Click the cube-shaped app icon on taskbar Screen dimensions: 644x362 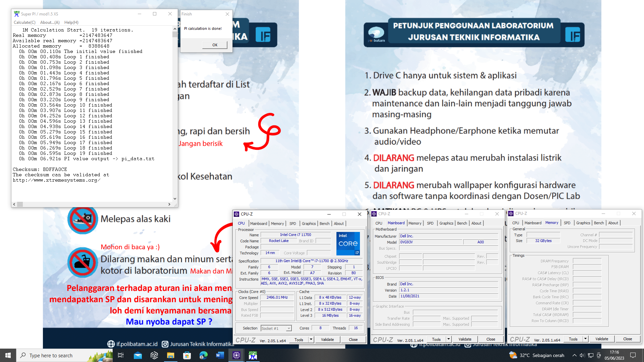154,355
